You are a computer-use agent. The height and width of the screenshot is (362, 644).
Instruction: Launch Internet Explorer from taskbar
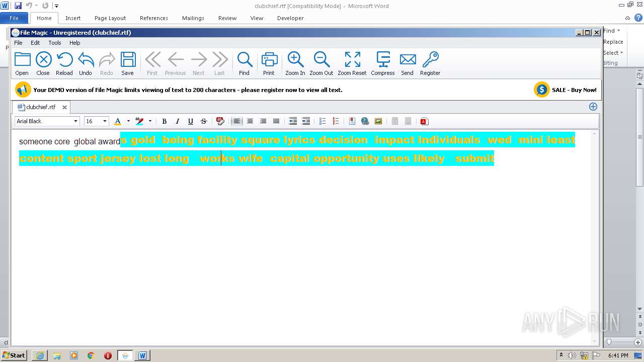tap(40, 355)
